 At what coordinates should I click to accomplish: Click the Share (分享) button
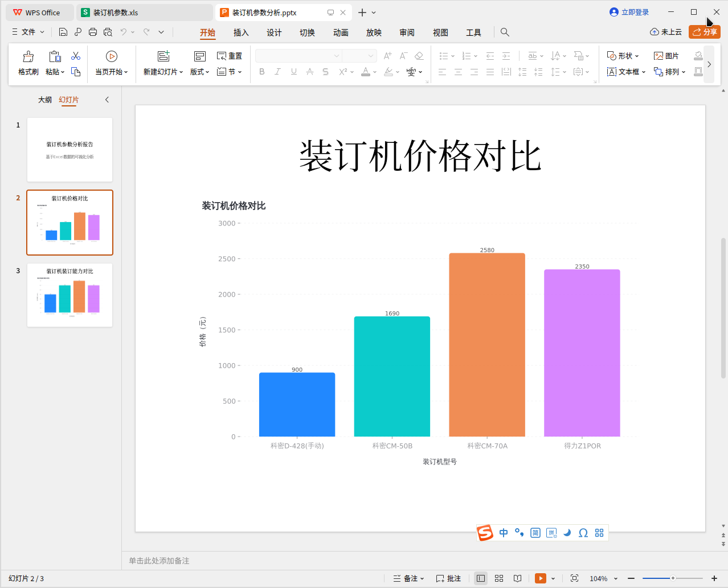coord(704,32)
